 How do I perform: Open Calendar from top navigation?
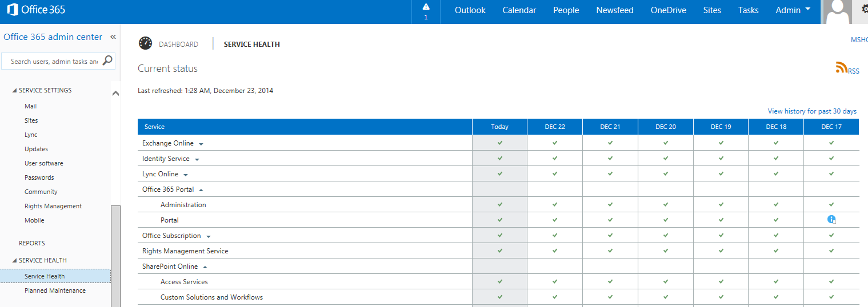point(519,10)
